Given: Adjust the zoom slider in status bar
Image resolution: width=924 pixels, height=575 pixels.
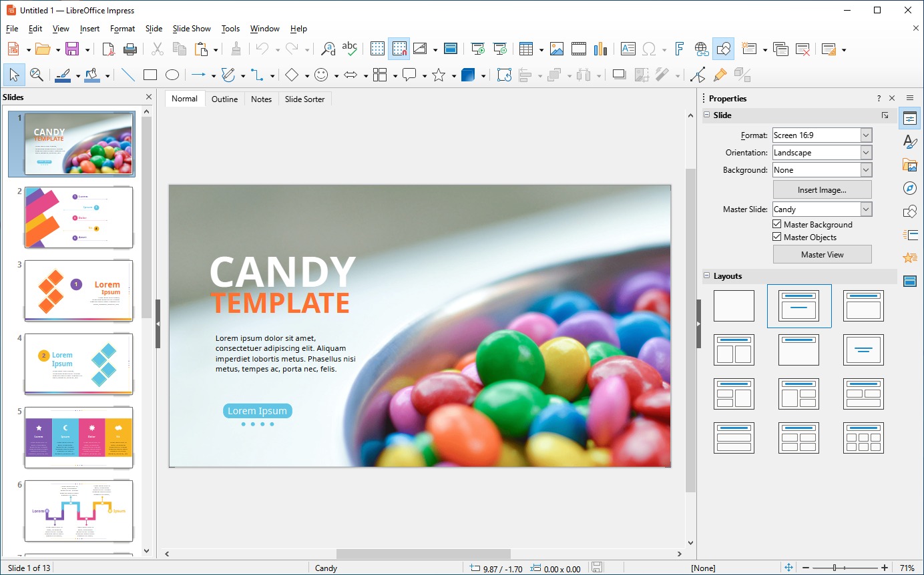Looking at the screenshot, I should [x=835, y=568].
